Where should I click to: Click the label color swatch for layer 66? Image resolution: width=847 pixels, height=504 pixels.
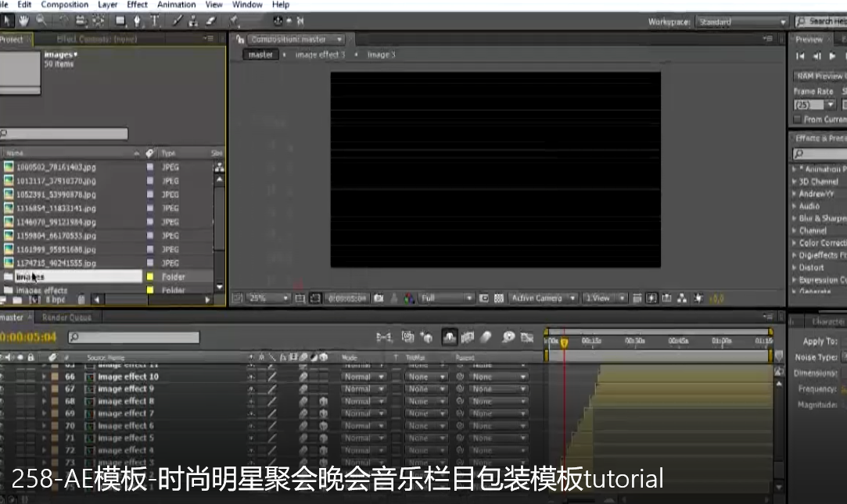[x=55, y=377]
